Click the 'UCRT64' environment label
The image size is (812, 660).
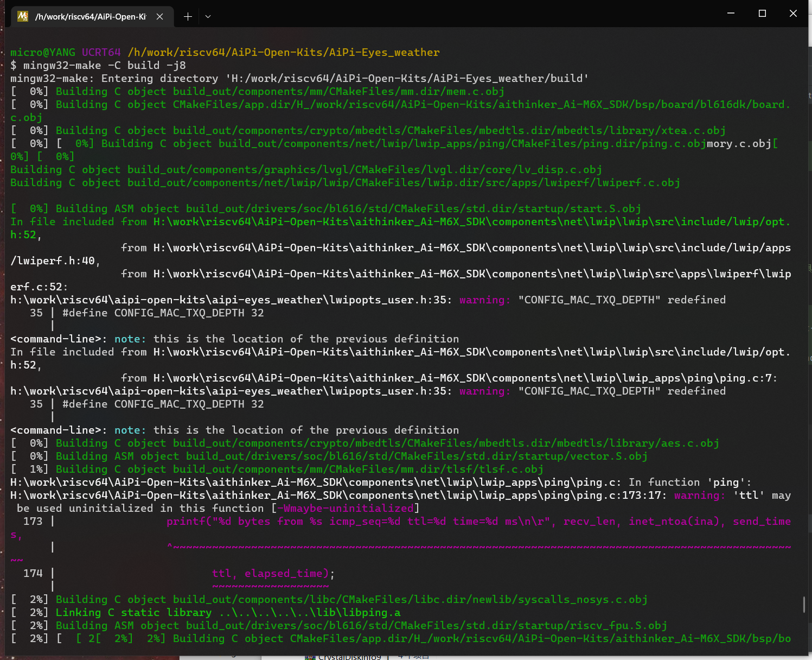(101, 53)
